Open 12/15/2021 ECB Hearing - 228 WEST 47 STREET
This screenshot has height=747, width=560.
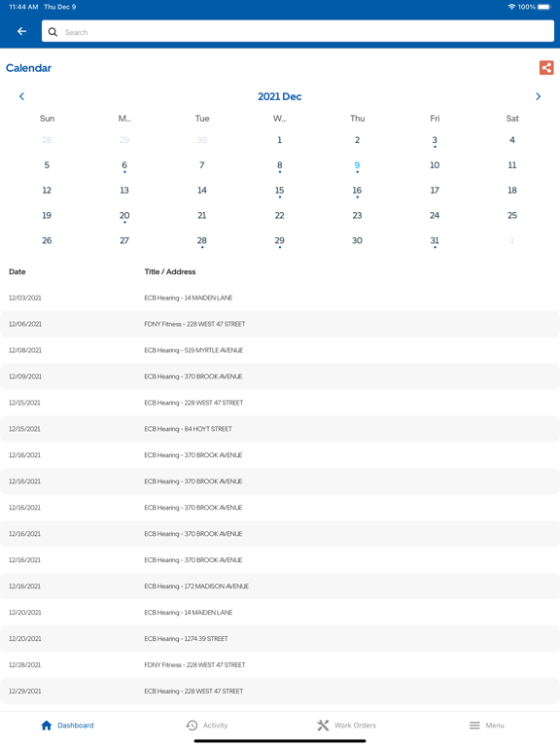[x=280, y=403]
